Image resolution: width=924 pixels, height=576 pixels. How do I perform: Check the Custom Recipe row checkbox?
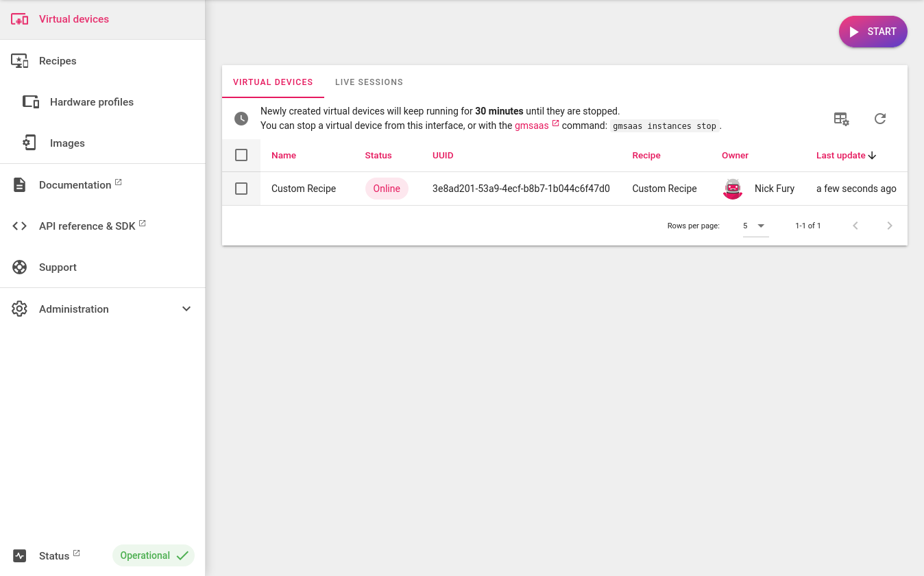tap(241, 189)
